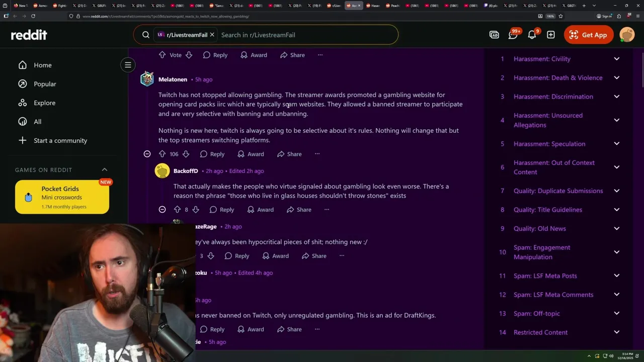Expand rule 7 Quality: Duplicate Submissions

tap(616, 191)
